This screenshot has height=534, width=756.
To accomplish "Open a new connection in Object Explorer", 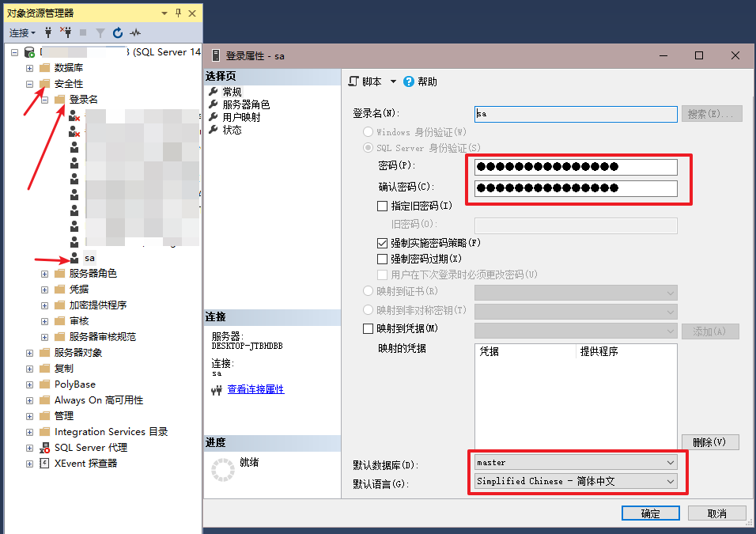I will click(x=47, y=33).
